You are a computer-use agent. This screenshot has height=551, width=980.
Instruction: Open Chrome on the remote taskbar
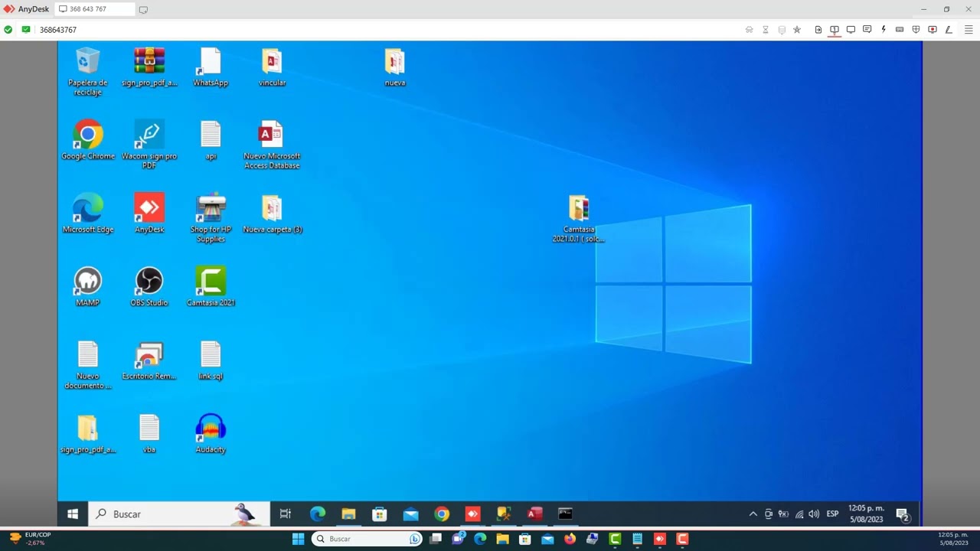(442, 514)
